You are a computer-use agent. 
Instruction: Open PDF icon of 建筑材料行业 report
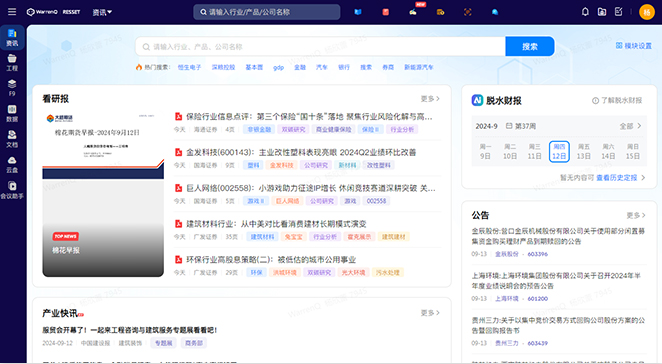[178, 224]
